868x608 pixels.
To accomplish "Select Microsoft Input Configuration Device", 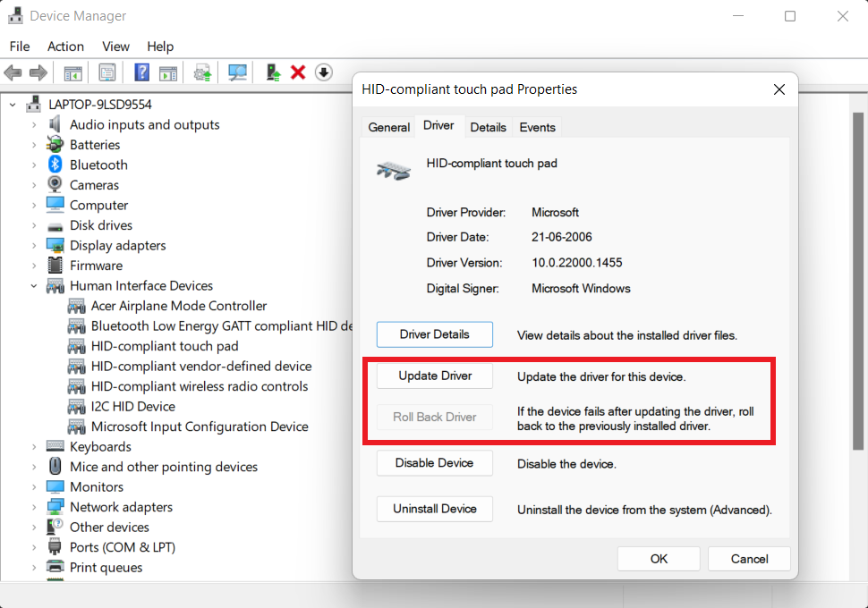I will tap(200, 426).
